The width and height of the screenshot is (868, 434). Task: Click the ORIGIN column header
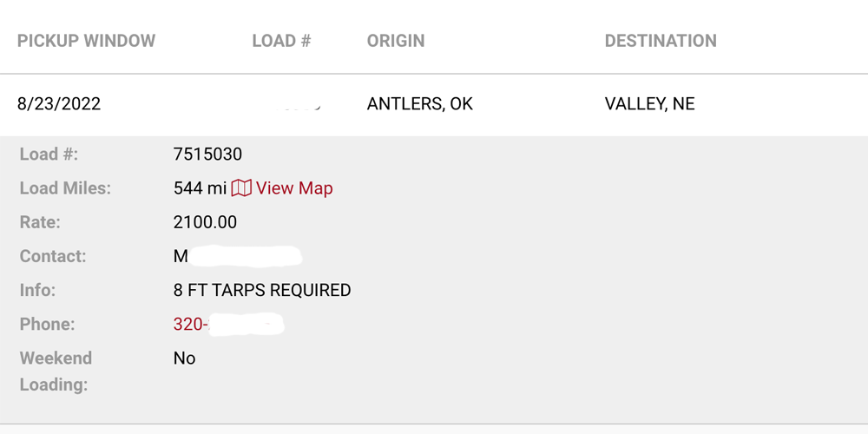pyautogui.click(x=396, y=41)
